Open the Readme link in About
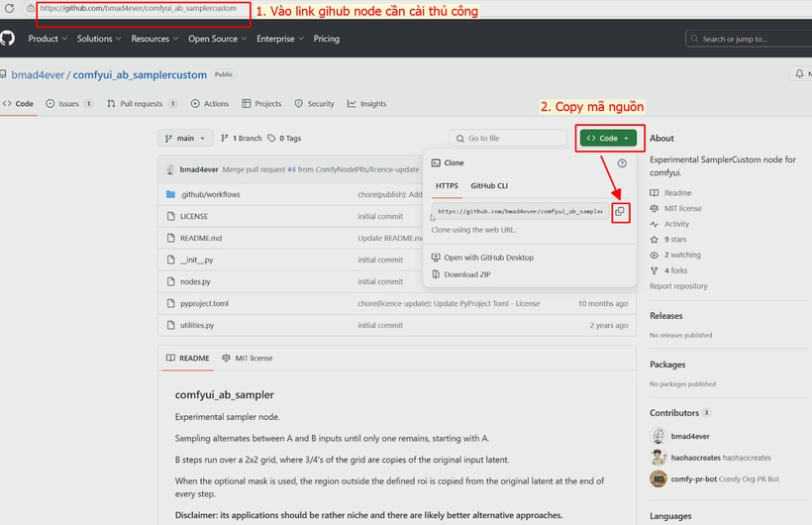 tap(671, 193)
